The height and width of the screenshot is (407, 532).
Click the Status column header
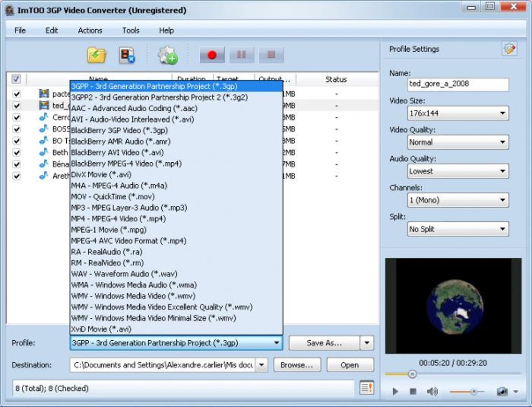336,79
